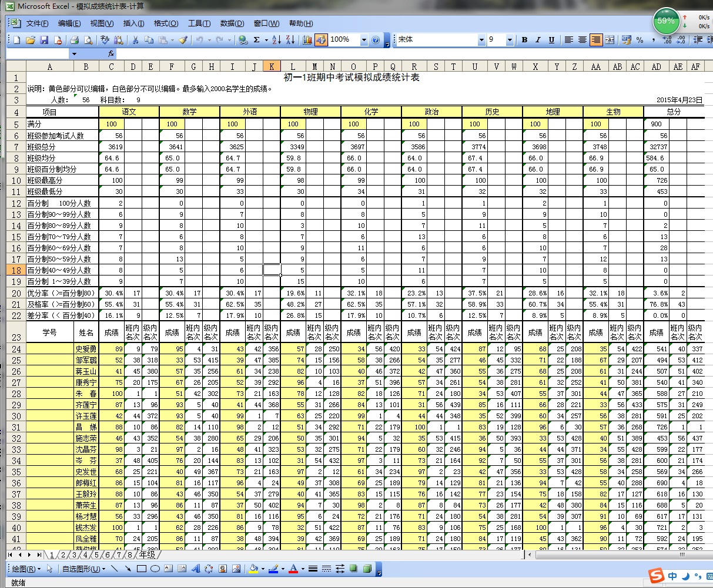Increase decimal places

[667, 40]
